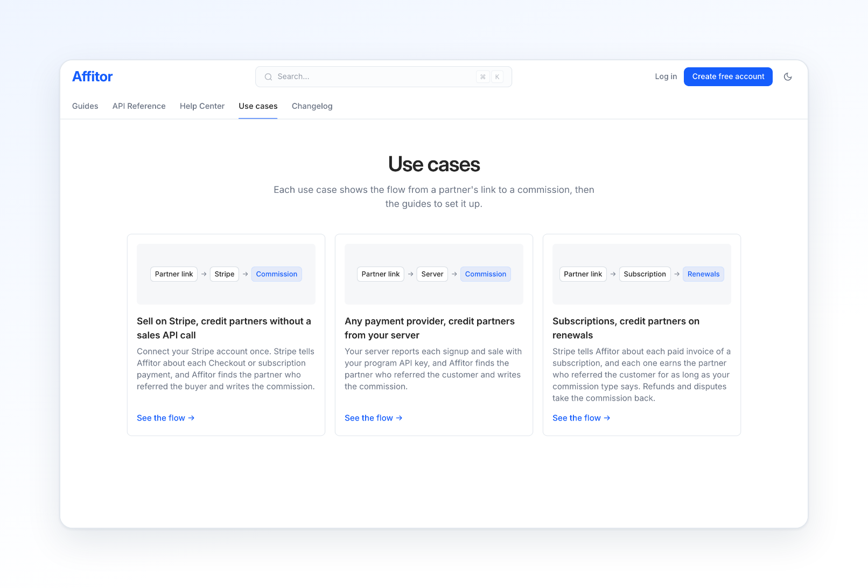This screenshot has width=868, height=588.
Task: Click Partner link chip in subscriptions card
Action: click(583, 274)
